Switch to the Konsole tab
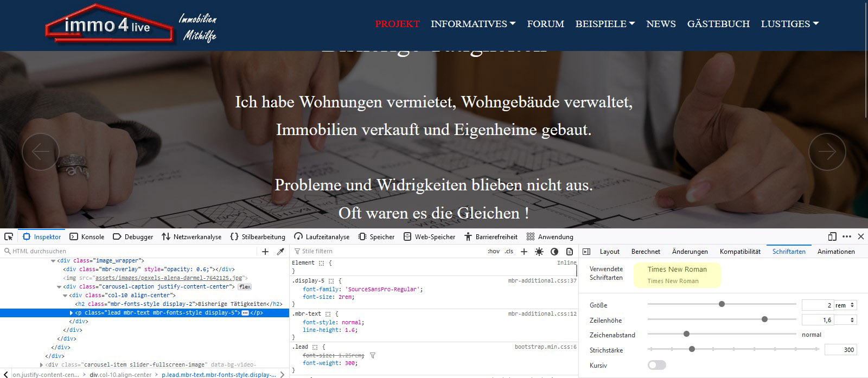 87,237
